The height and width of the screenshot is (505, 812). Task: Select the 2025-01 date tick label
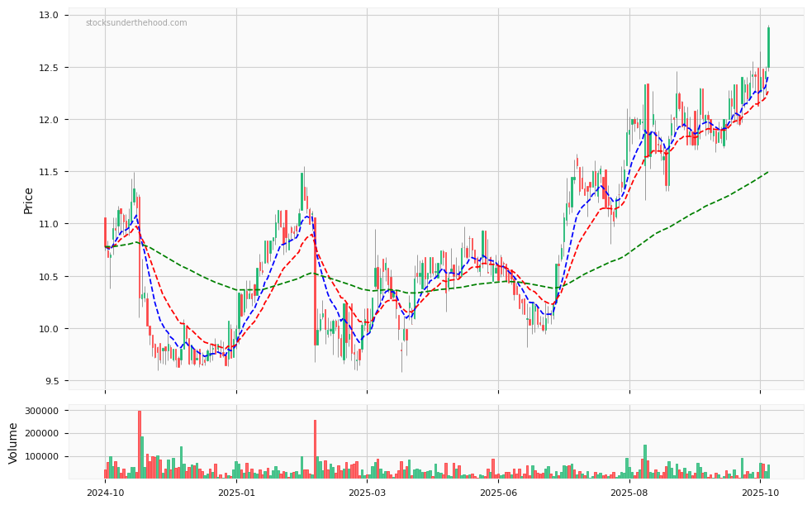pyautogui.click(x=236, y=493)
